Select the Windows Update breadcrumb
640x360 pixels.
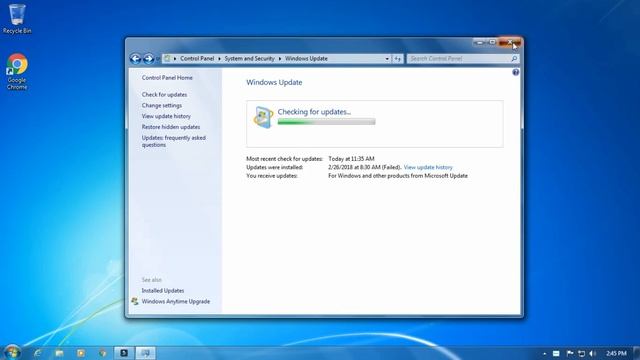(x=306, y=59)
